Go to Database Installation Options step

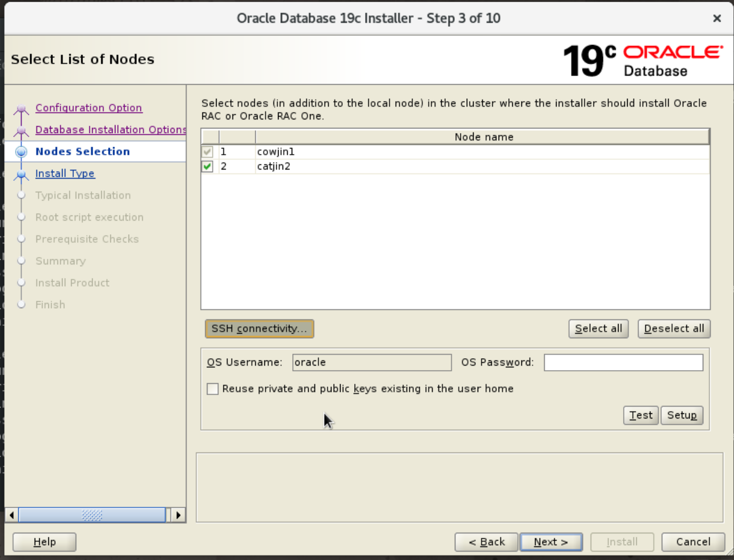[111, 130]
